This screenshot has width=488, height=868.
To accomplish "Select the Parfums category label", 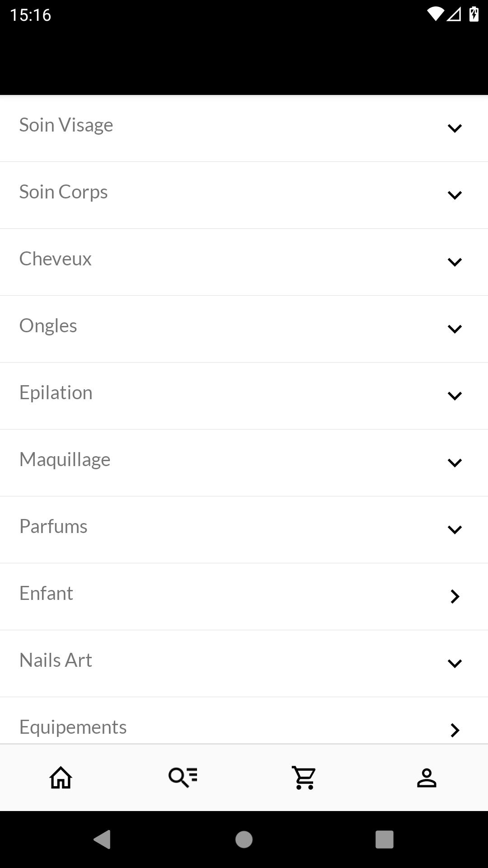I will pyautogui.click(x=53, y=526).
